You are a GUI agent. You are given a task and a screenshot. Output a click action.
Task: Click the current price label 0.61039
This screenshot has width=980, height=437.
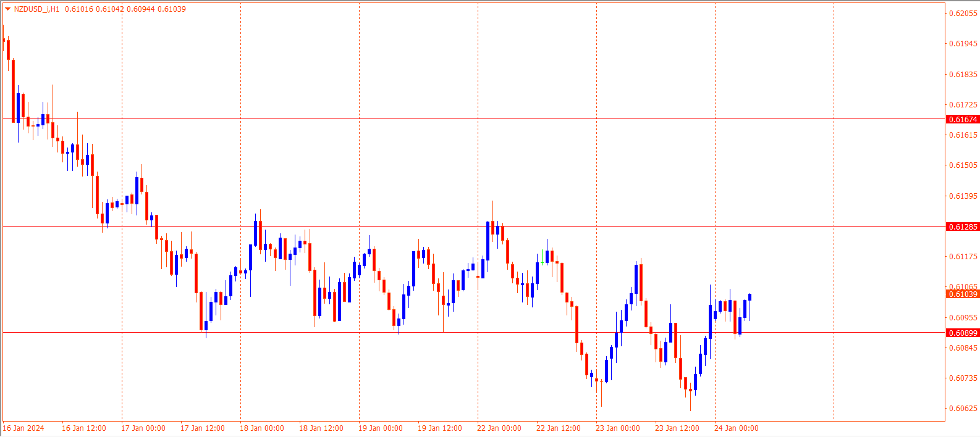pos(963,294)
